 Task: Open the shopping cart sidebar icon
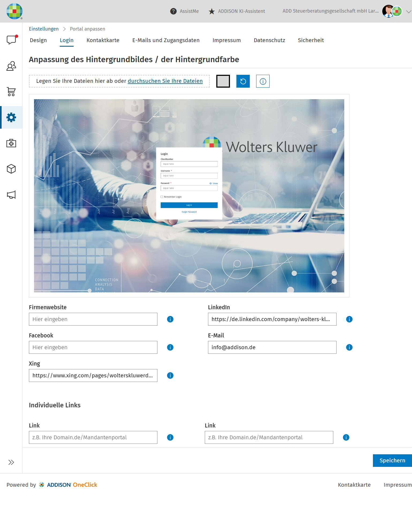click(11, 92)
